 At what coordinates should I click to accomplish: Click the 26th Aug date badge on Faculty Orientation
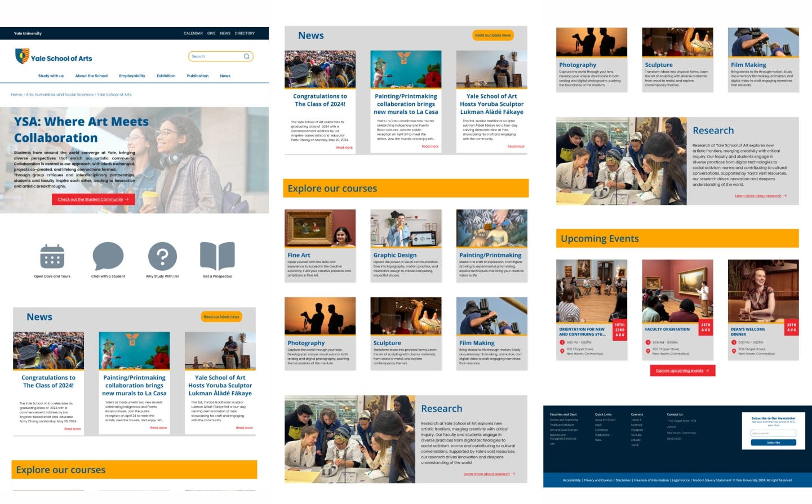click(x=705, y=327)
